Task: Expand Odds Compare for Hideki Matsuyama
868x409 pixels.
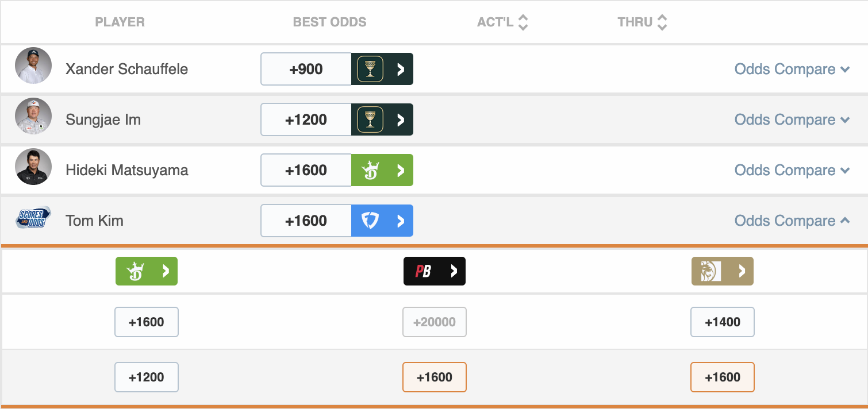Action: point(792,170)
